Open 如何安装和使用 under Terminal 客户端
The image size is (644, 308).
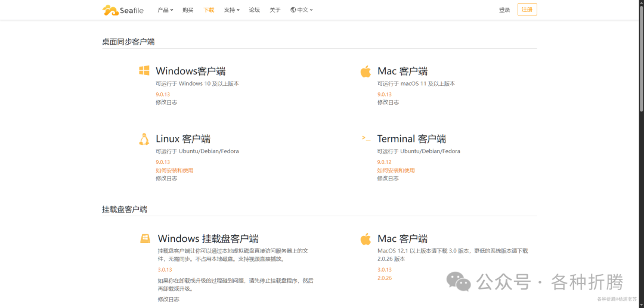pos(396,170)
